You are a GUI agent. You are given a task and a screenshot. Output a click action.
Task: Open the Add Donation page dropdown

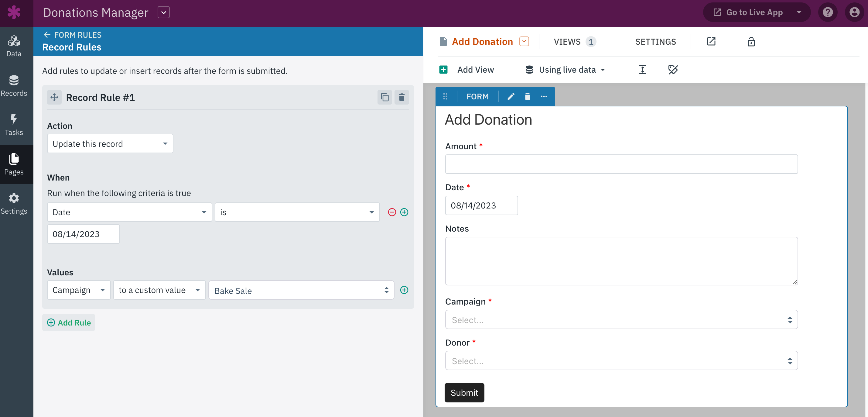coord(524,41)
